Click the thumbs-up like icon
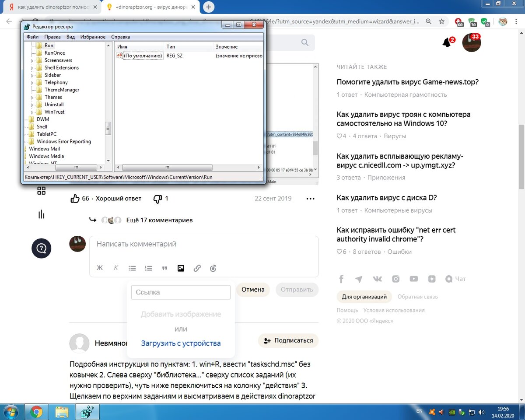Viewport: 525px width, 420px height. coord(75,199)
